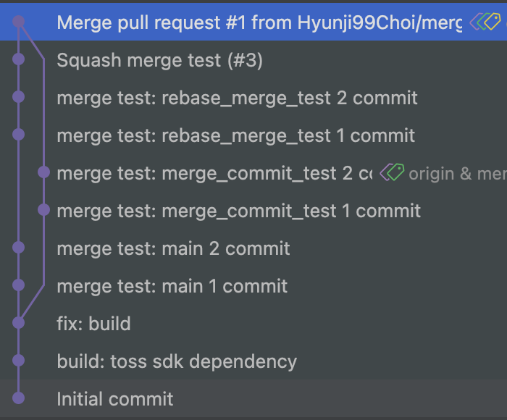Select the Squash merge test (#3) commit
Image resolution: width=507 pixels, height=420 pixels.
point(159,60)
